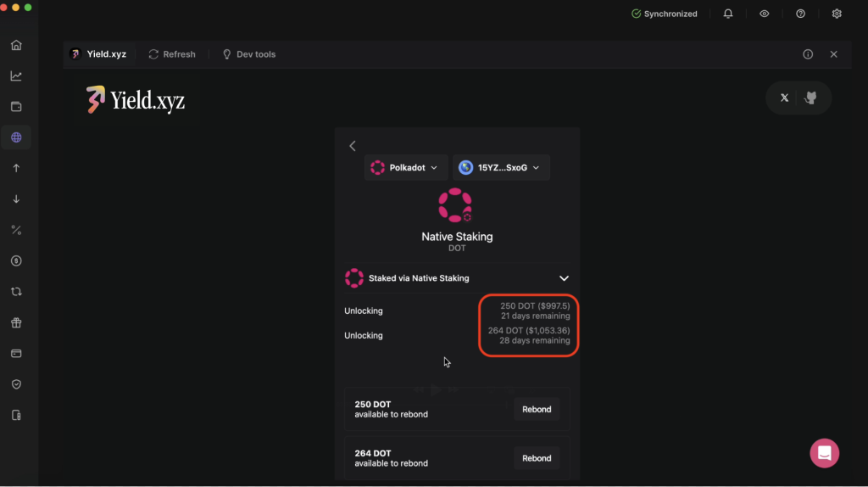Open the Polkadot network dropdown
This screenshot has width=868, height=487.
click(x=404, y=168)
